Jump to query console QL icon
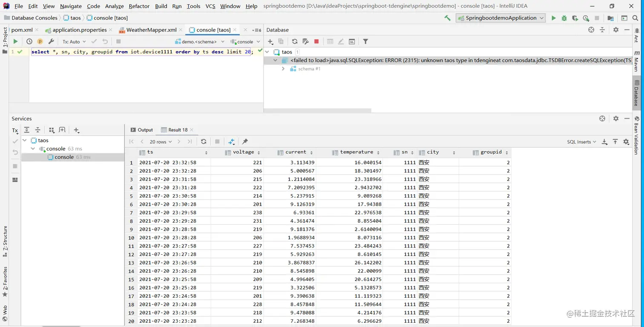 click(352, 41)
